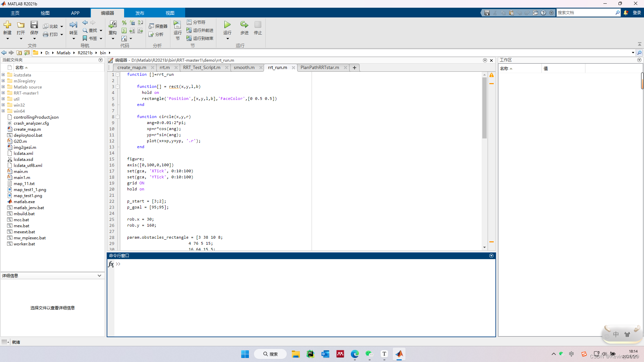Click the Stop (停止) icon
Image resolution: width=644 pixels, height=362 pixels.
(x=258, y=25)
